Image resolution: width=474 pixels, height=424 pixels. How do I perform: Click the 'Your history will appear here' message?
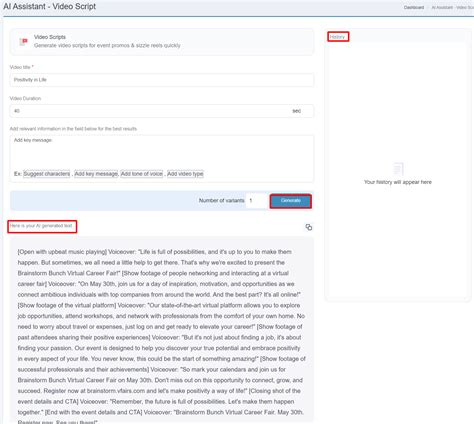click(x=398, y=182)
